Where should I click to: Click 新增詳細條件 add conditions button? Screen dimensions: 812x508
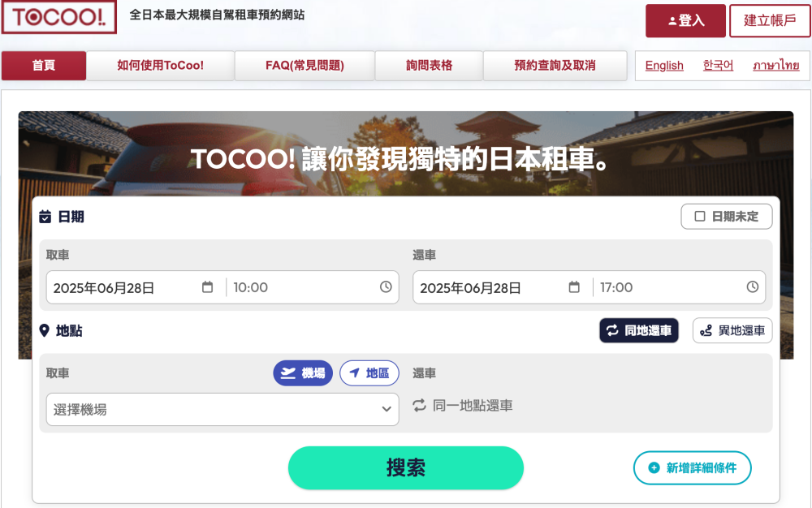(693, 467)
